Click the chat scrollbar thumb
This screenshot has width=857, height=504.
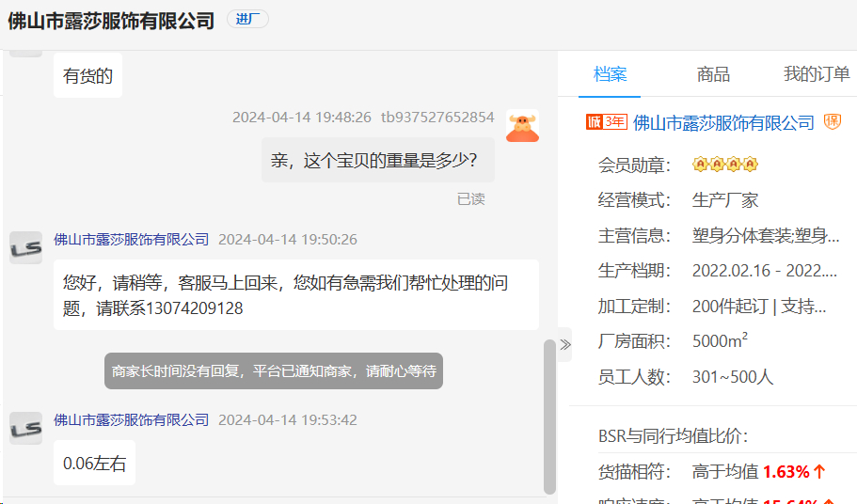[x=549, y=417]
